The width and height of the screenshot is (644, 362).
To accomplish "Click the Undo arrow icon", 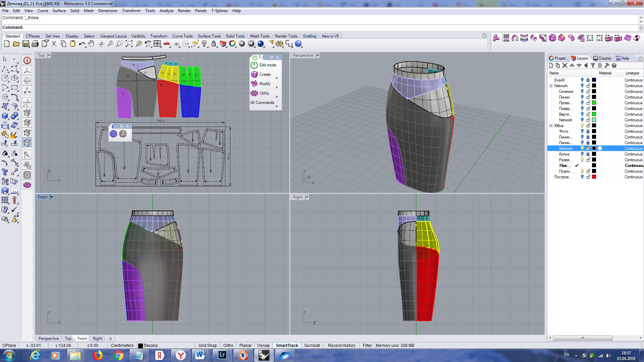I will [x=82, y=44].
